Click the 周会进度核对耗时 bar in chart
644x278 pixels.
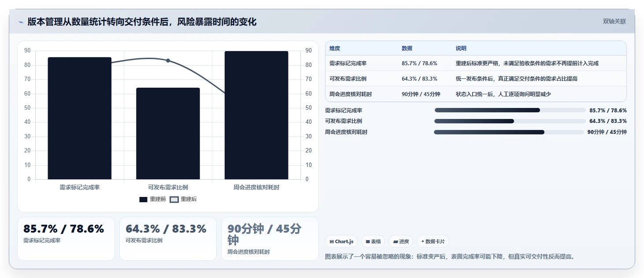point(256,115)
